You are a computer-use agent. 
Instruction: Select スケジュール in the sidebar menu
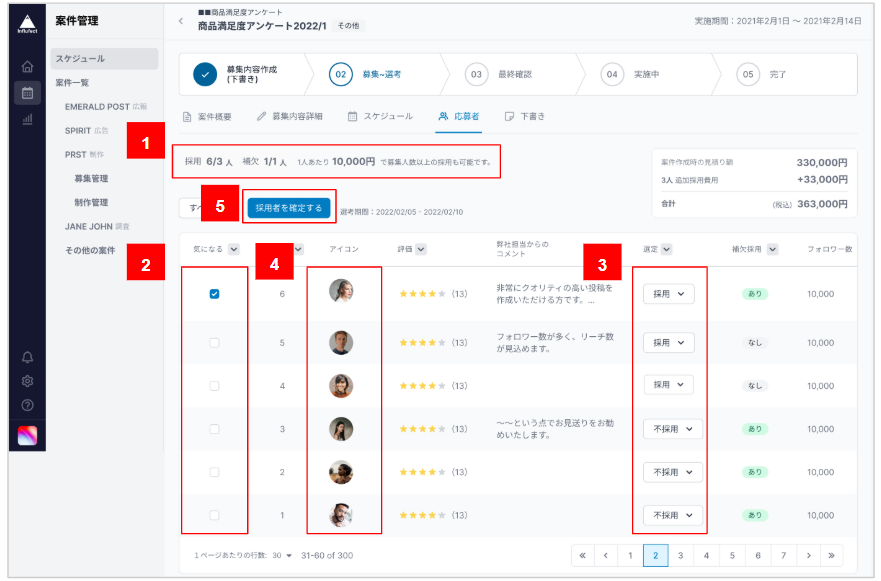[105, 58]
